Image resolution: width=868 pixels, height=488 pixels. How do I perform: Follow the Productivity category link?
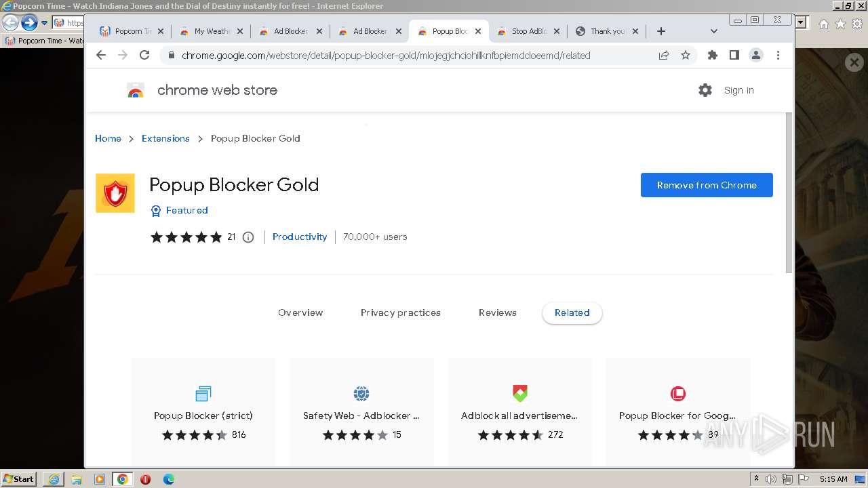300,237
